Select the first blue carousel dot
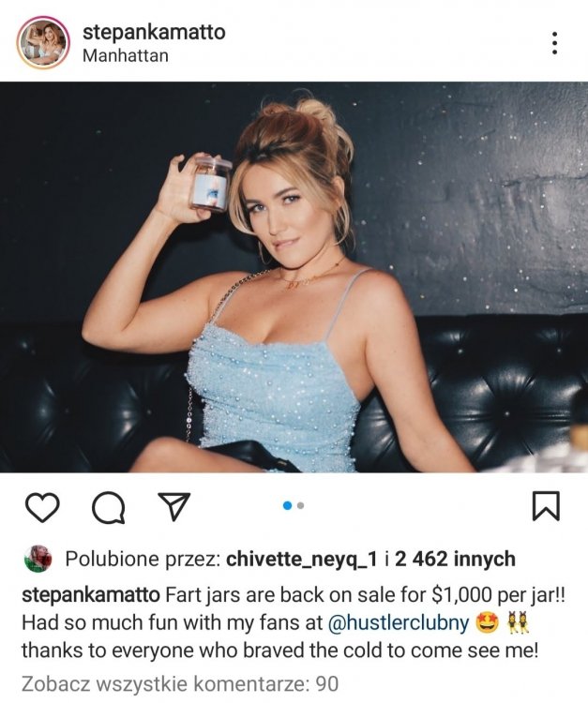This screenshot has width=588, height=703. coord(288,506)
